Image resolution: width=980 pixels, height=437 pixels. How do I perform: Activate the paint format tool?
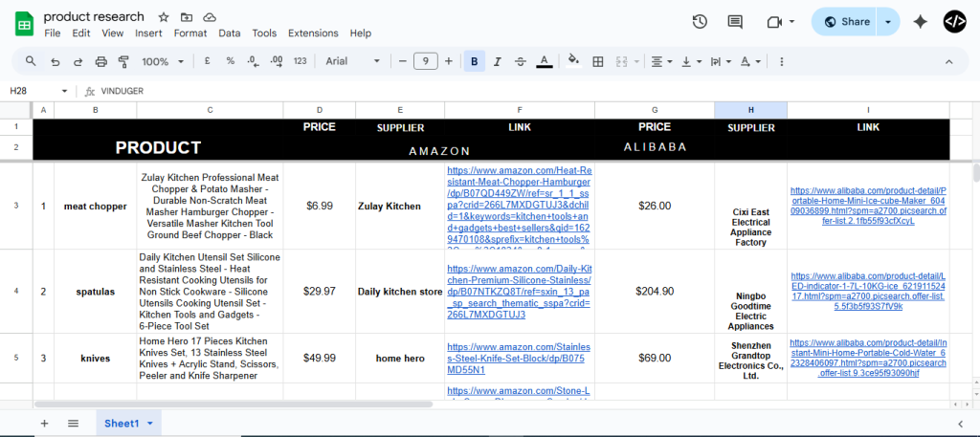[123, 61]
